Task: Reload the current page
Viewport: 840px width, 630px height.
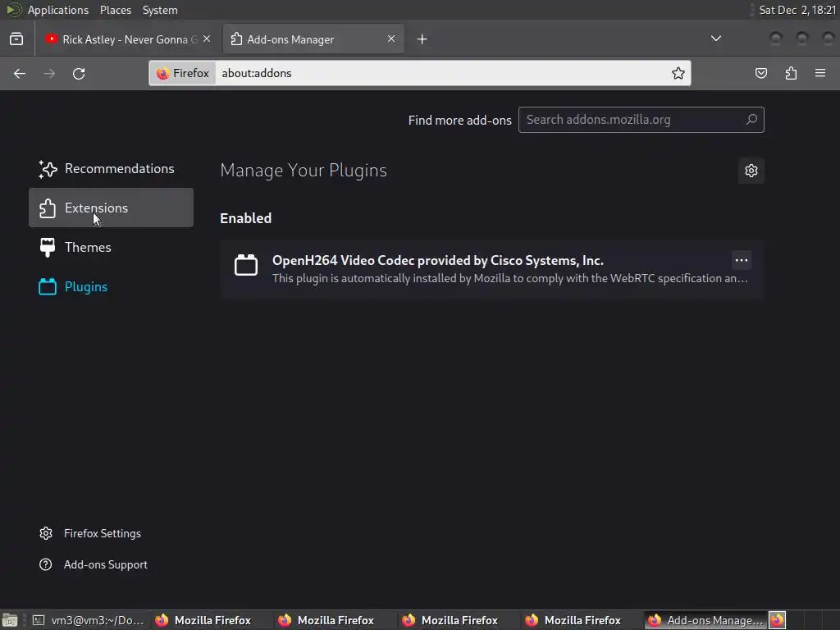Action: pyautogui.click(x=79, y=73)
